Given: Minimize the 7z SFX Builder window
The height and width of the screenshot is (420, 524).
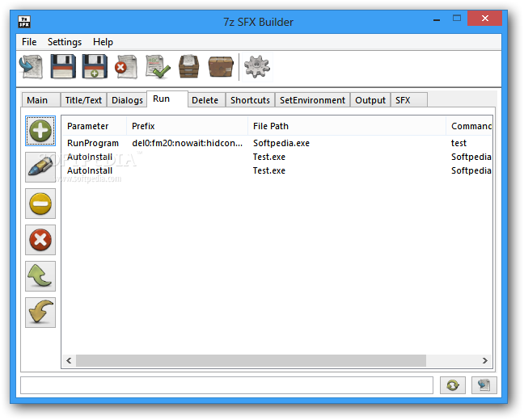Looking at the screenshot, I should tap(437, 19).
